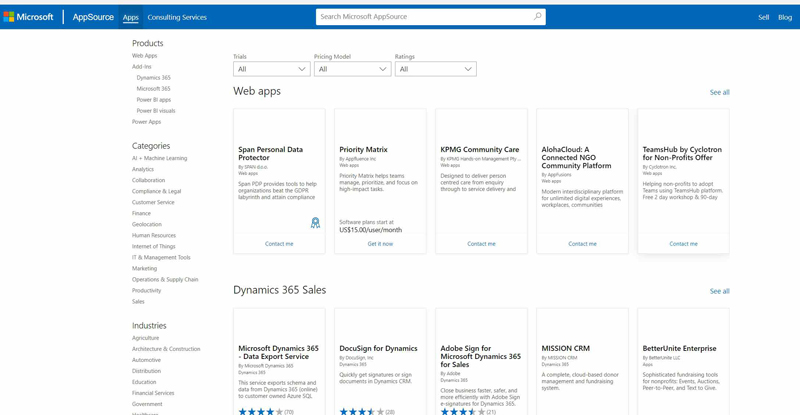
Task: Select the Finance category
Action: tap(141, 213)
